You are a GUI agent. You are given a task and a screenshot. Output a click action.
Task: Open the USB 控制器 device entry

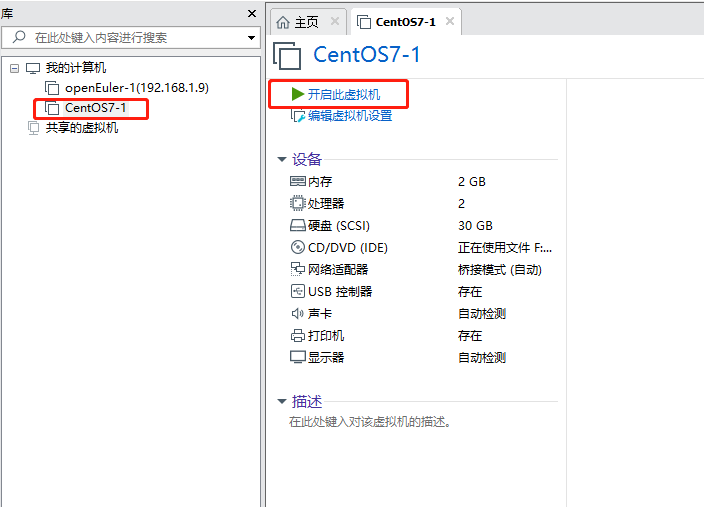coord(340,291)
